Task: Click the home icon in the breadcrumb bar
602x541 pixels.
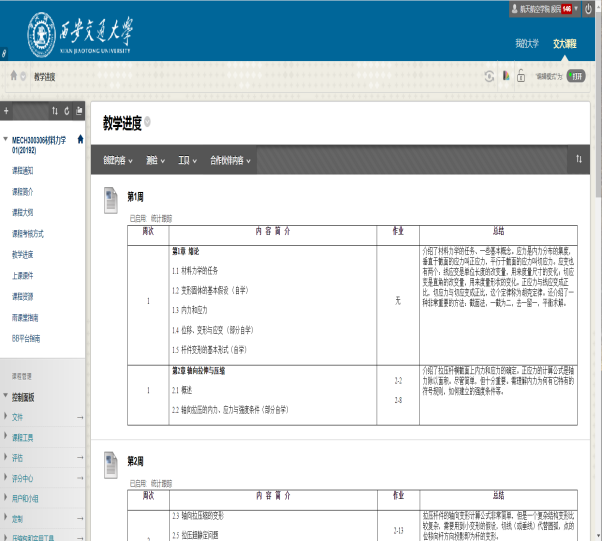Action: [13, 76]
